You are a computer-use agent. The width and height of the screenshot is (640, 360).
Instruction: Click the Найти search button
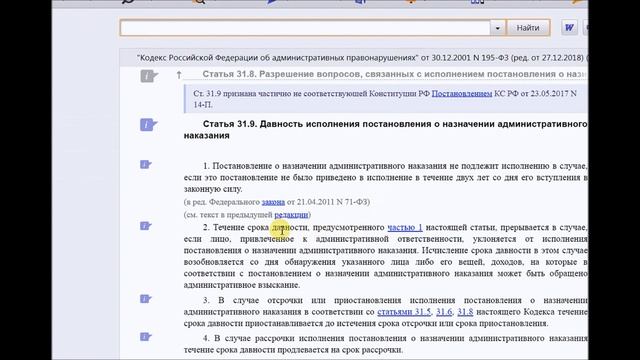[x=528, y=28]
